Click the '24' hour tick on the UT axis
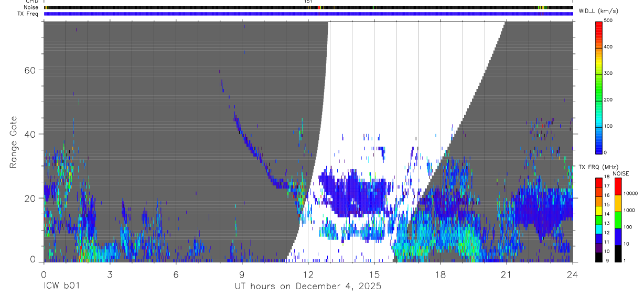 pos(572,274)
